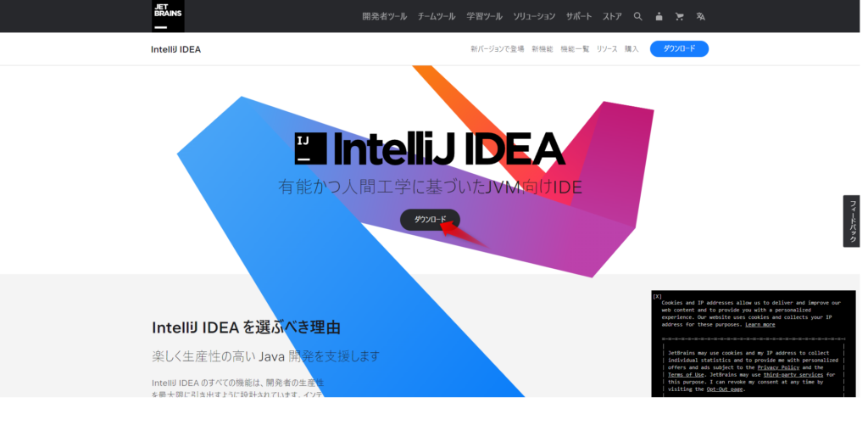
Task: Open the フィードバック side tab
Action: point(851,221)
